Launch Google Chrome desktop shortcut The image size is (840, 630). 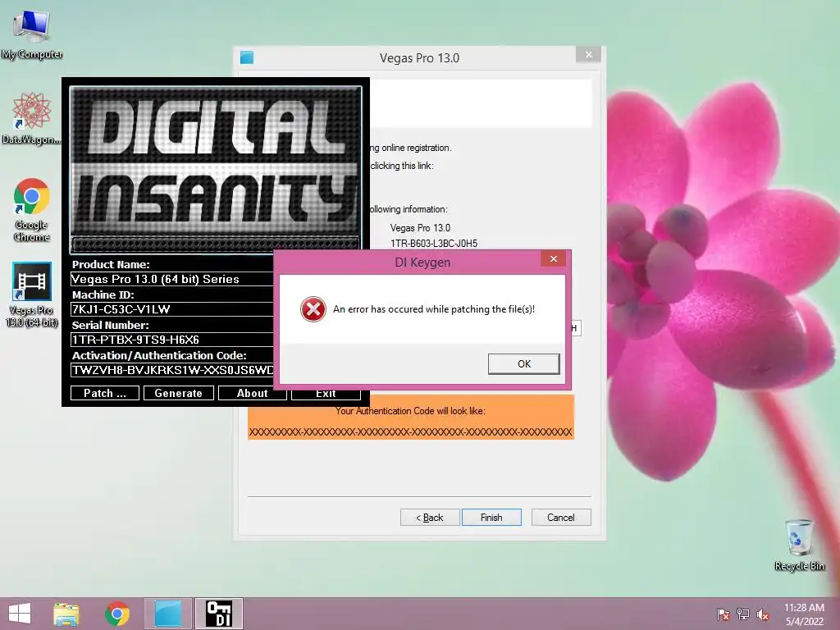click(32, 209)
